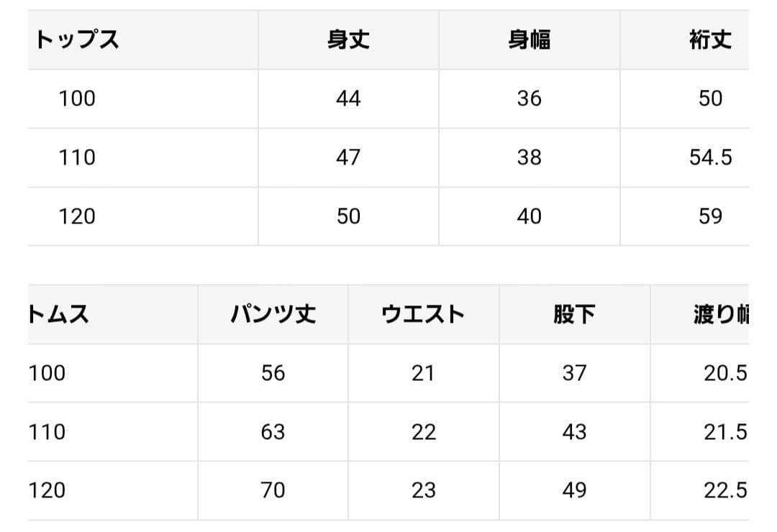
Task: Click the 70 パンツ丈 value
Action: click(273, 490)
